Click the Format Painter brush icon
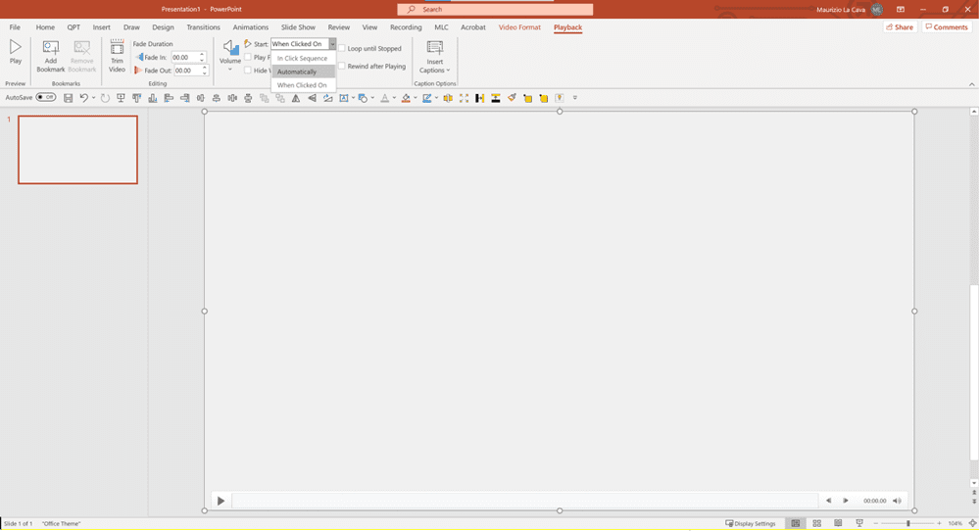This screenshot has height=531, width=980. pyautogui.click(x=512, y=98)
